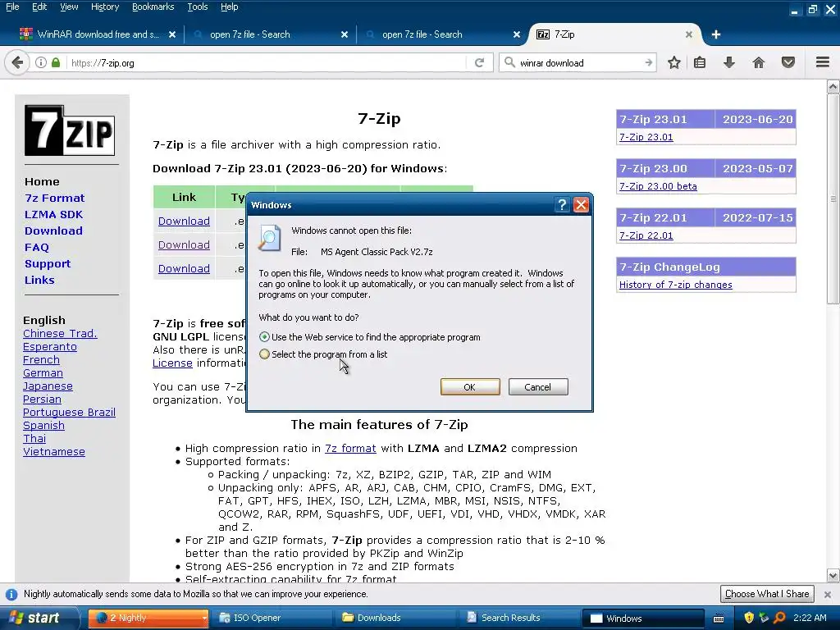
Task: Close the Windows dialog with red X
Action: click(581, 204)
